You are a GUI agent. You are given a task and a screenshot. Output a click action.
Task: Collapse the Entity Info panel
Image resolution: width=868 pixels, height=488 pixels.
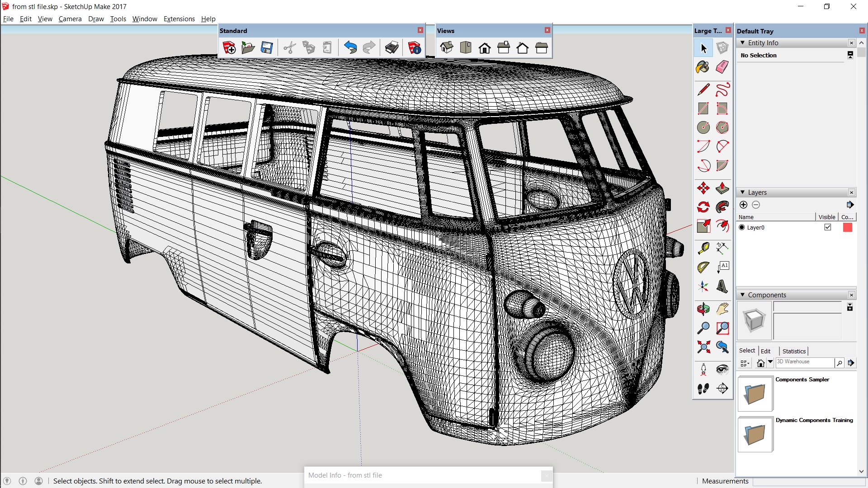[x=742, y=42]
